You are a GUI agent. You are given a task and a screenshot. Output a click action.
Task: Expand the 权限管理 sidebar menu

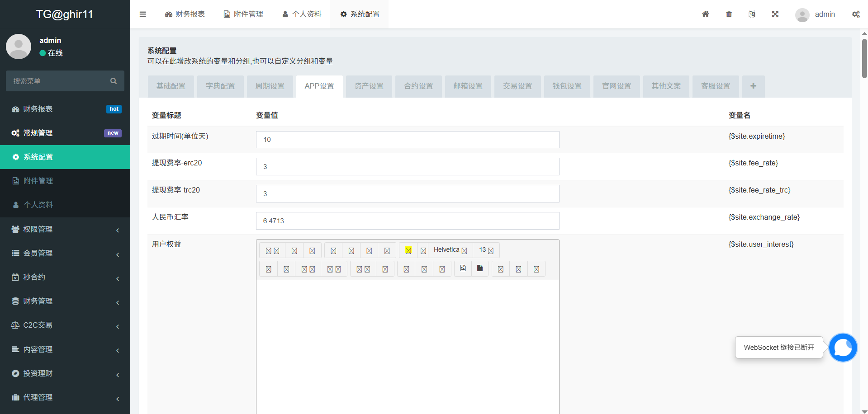pos(65,229)
